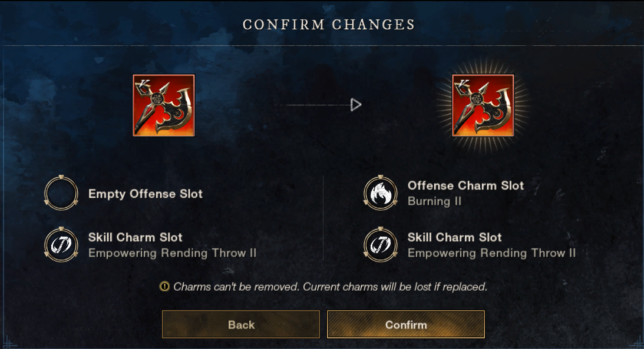Click the arrow between the hatchet icons
The image size is (644, 349).
coord(355,105)
